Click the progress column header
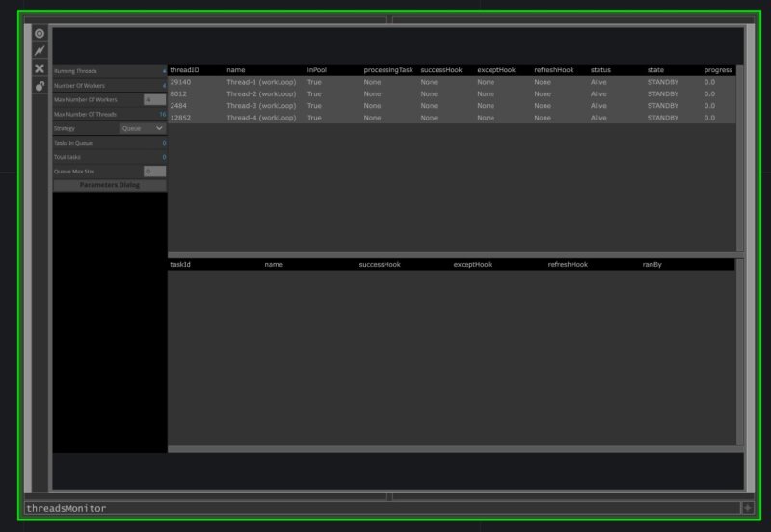Screen dimensions: 771x532 pyautogui.click(x=718, y=69)
